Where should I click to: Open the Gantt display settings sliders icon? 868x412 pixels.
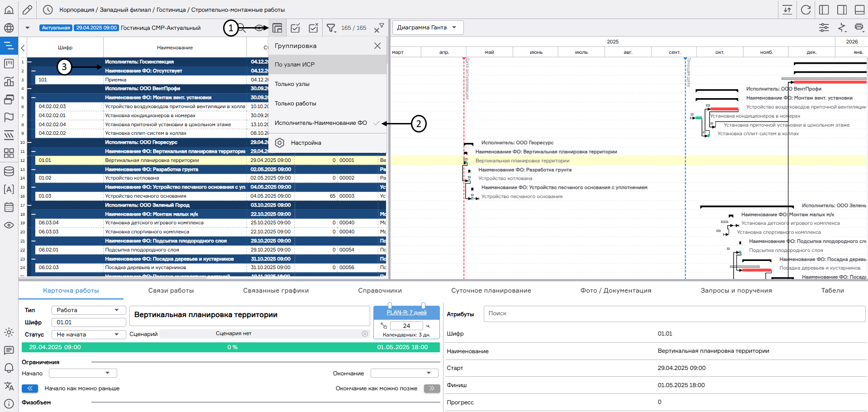coord(824,28)
